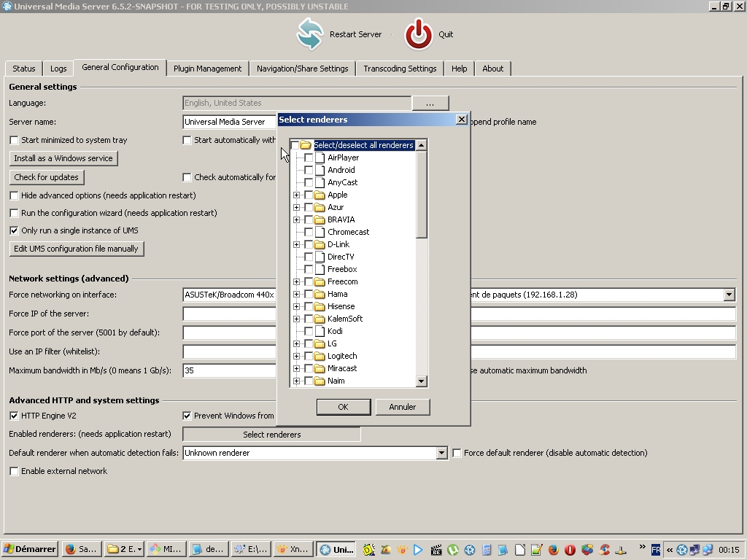
Task: Click the BRAVIA folder icon
Action: click(x=320, y=219)
